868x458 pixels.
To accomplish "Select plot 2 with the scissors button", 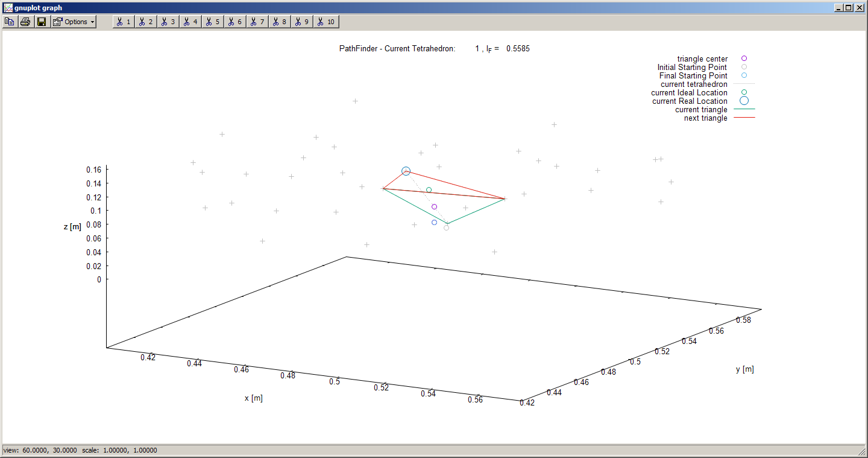I will point(145,21).
